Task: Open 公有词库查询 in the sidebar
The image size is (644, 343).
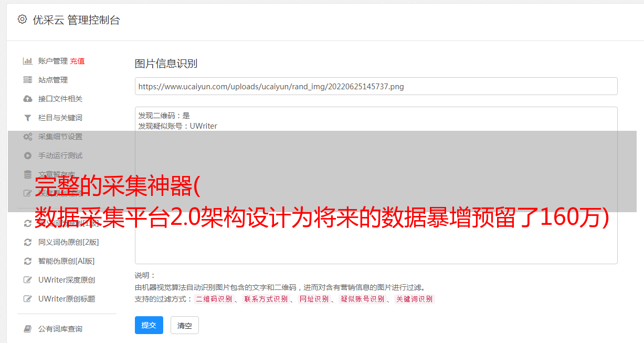Action: pos(60,329)
